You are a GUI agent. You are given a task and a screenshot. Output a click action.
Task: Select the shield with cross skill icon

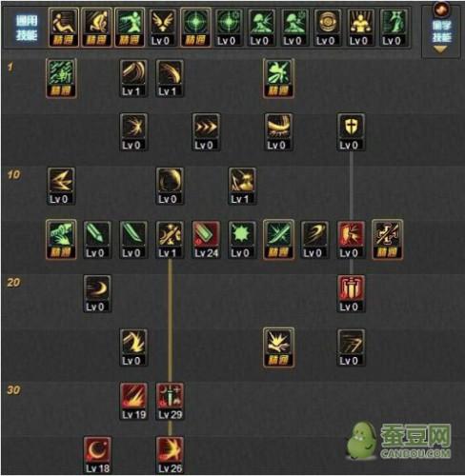351,132
